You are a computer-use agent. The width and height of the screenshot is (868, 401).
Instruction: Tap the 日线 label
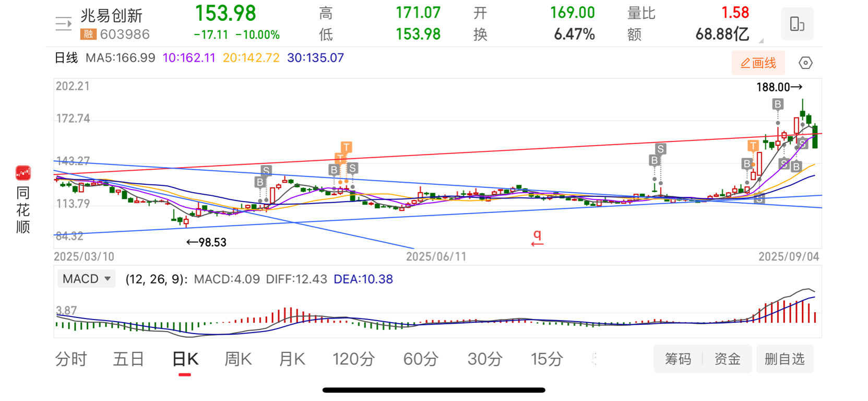click(66, 58)
